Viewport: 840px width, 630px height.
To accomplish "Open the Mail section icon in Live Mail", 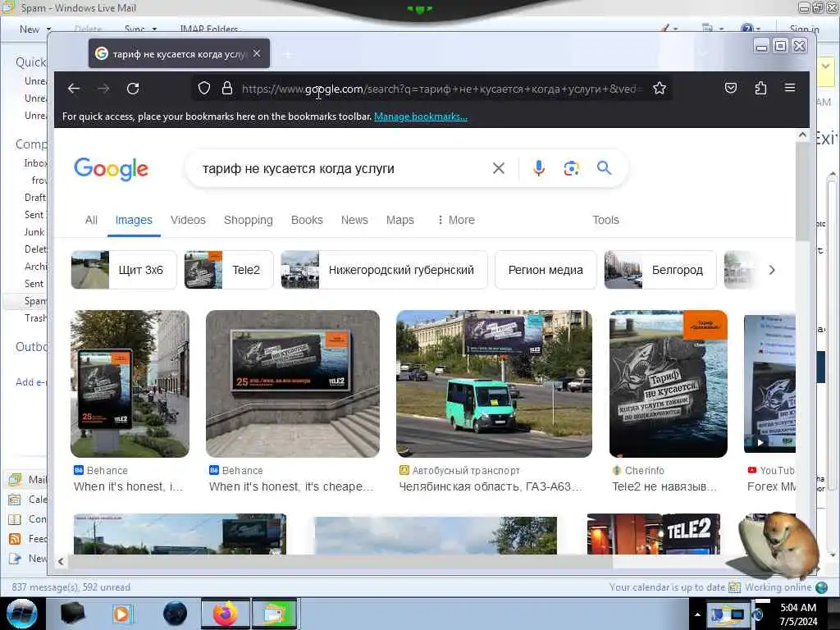I will (x=15, y=479).
